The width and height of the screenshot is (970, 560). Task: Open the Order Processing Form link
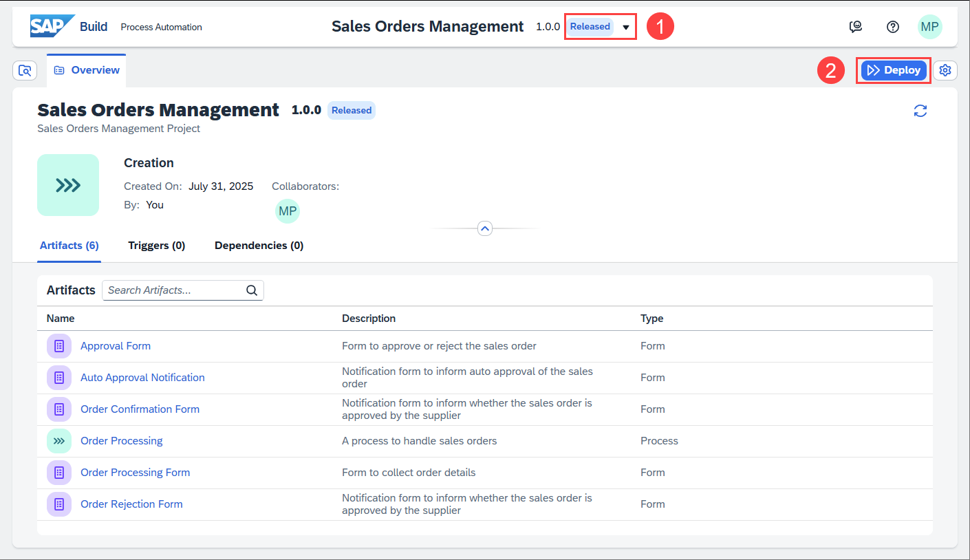[136, 473]
